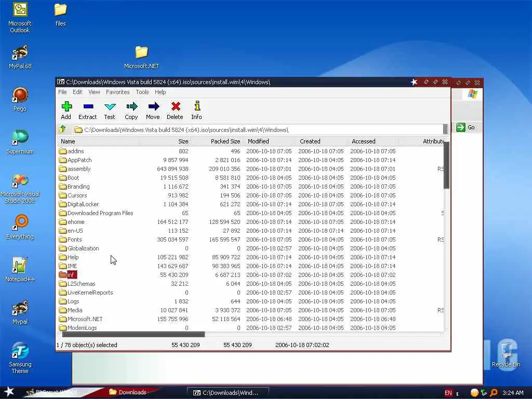This screenshot has width=532, height=399.
Task: Click the magnifier tray icon
Action: (494, 393)
